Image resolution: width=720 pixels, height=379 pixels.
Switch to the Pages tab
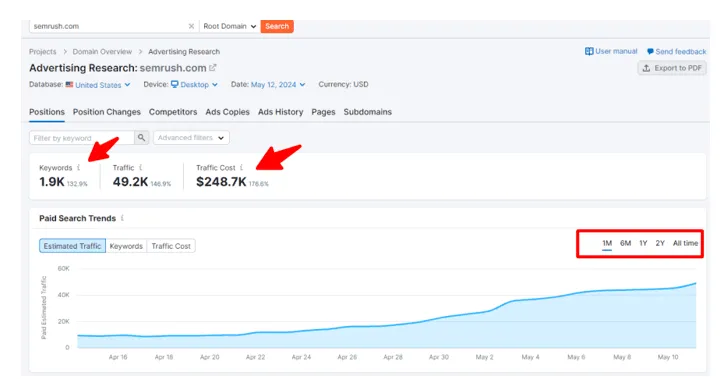pos(323,112)
